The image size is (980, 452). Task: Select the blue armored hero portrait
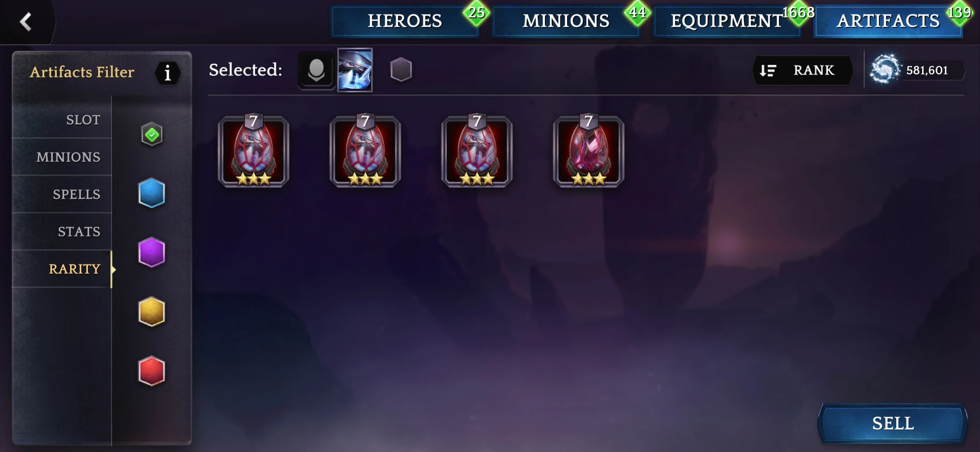355,70
